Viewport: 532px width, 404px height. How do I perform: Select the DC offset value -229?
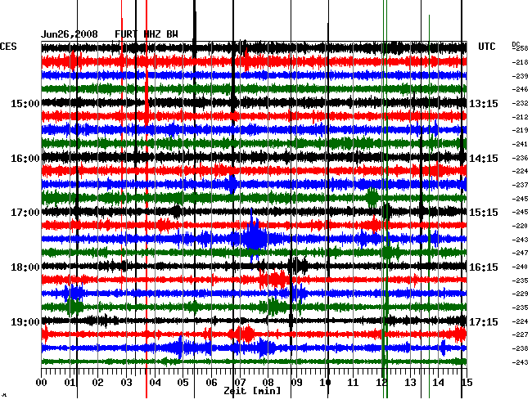point(520,294)
